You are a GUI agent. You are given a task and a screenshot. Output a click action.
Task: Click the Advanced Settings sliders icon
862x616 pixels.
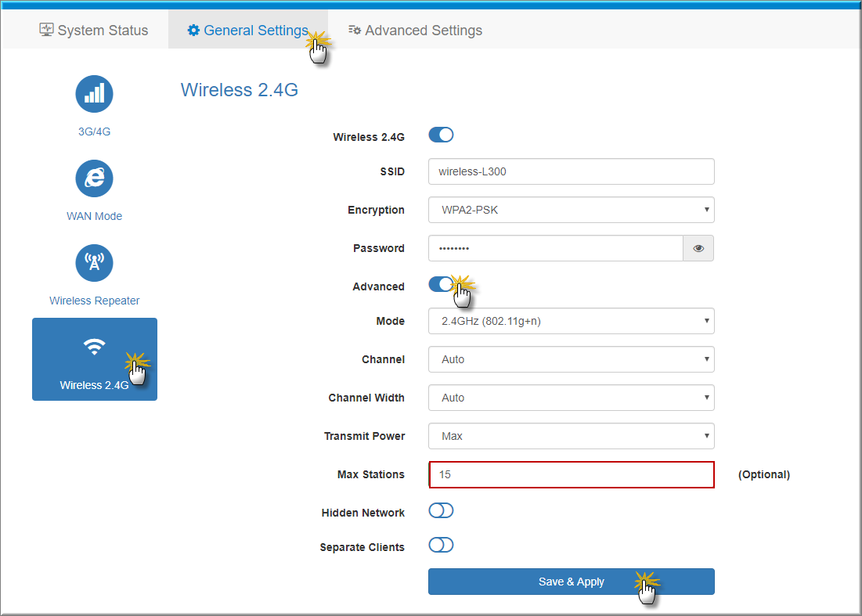point(354,31)
